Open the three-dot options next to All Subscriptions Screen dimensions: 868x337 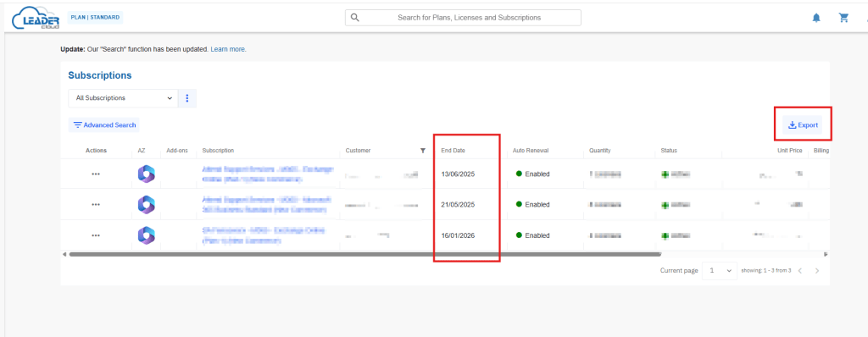(187, 98)
